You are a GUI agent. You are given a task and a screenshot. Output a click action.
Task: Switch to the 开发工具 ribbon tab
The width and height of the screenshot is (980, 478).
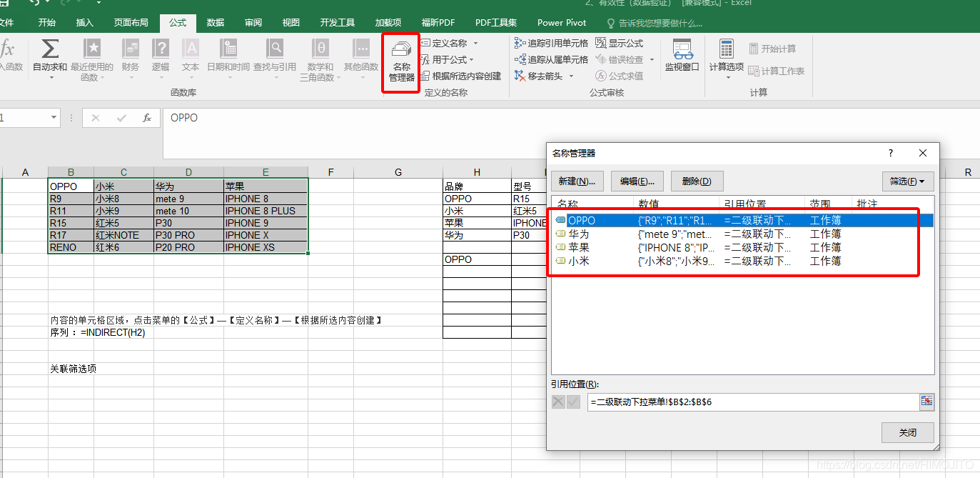point(338,23)
